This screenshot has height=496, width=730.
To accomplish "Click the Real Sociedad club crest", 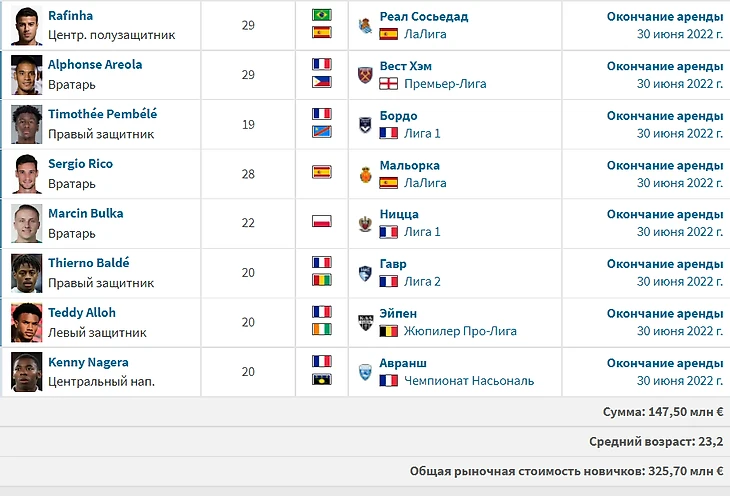I will (365, 25).
